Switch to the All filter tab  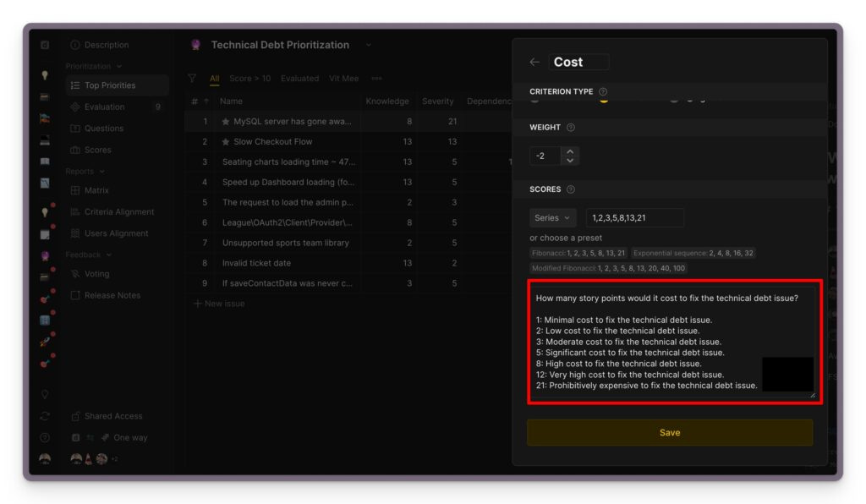(215, 78)
